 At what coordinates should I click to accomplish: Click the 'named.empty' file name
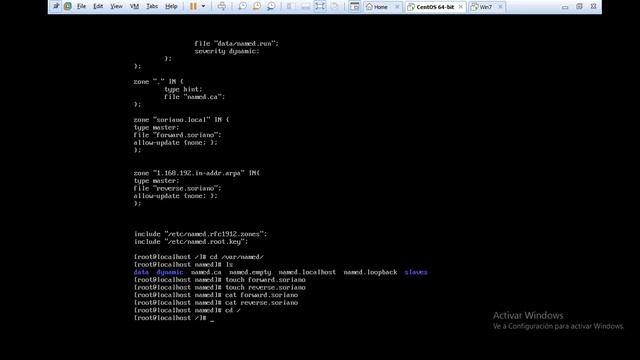point(250,272)
